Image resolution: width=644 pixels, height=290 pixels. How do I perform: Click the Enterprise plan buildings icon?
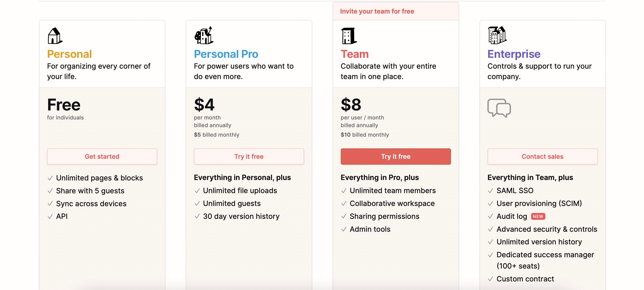[x=497, y=35]
